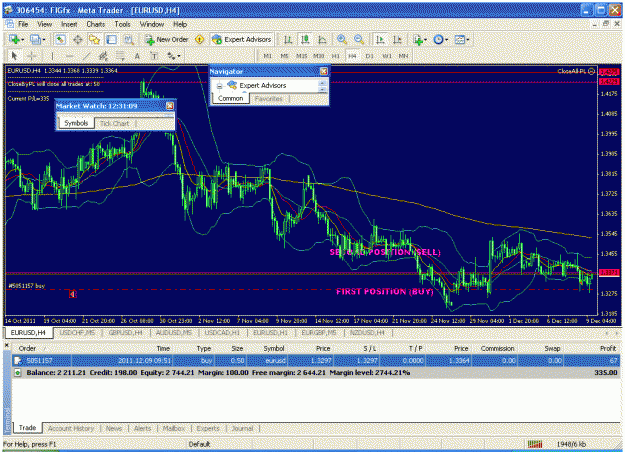Select the vertical line drawing tool

[x=52, y=56]
